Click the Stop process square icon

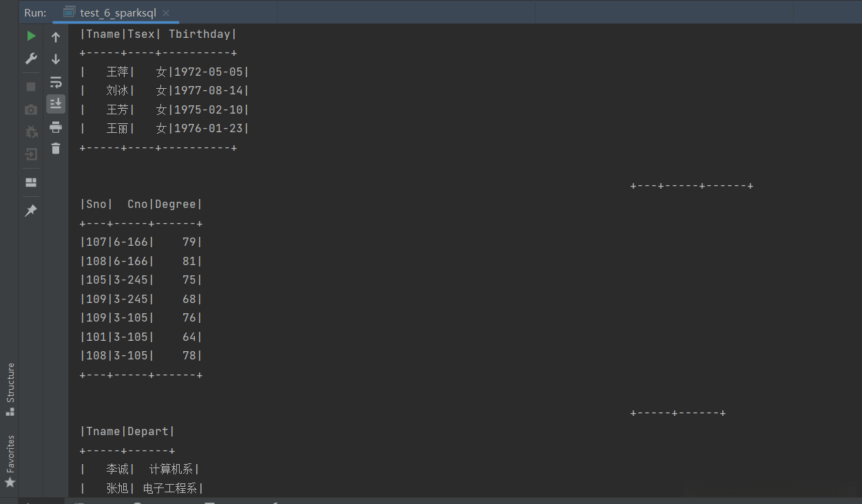click(x=31, y=87)
